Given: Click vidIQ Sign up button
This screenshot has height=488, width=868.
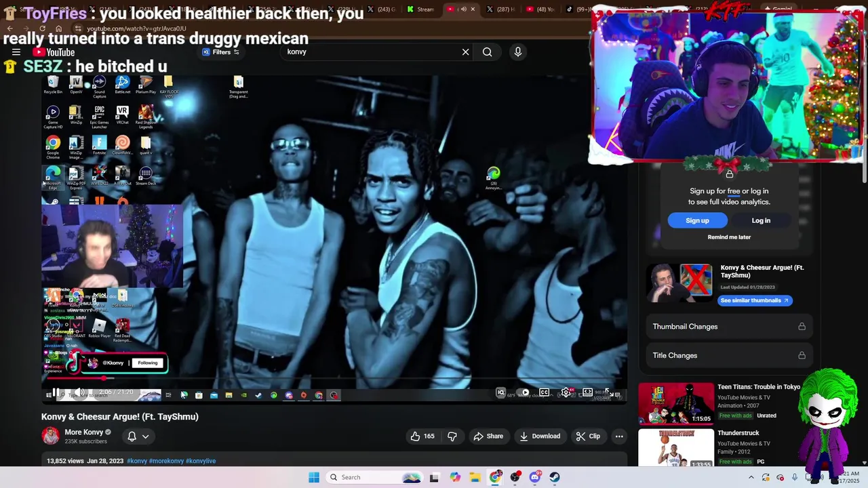Looking at the screenshot, I should click(697, 220).
